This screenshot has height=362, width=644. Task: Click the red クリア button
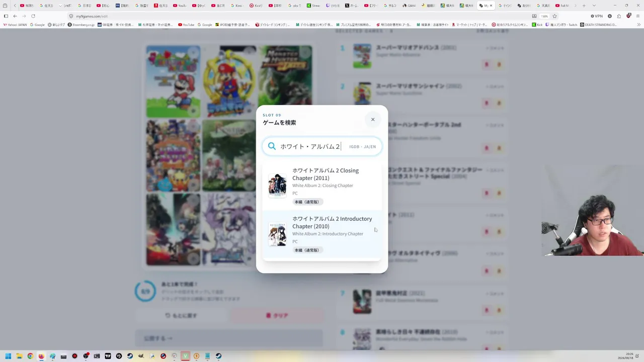277,315
